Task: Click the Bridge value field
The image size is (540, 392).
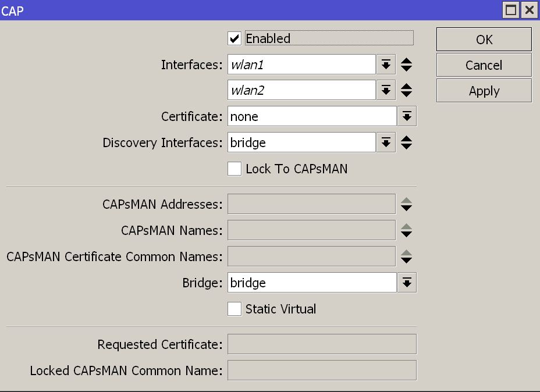Action: pyautogui.click(x=312, y=283)
